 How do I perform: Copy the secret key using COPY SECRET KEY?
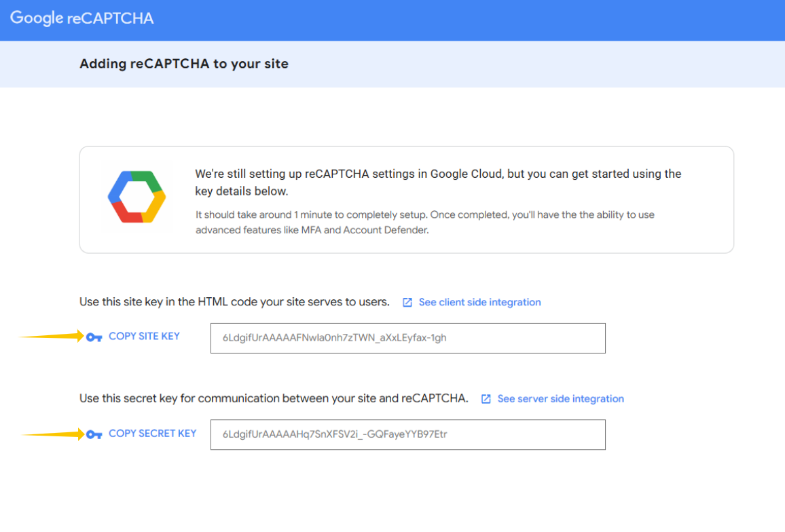pyautogui.click(x=153, y=434)
